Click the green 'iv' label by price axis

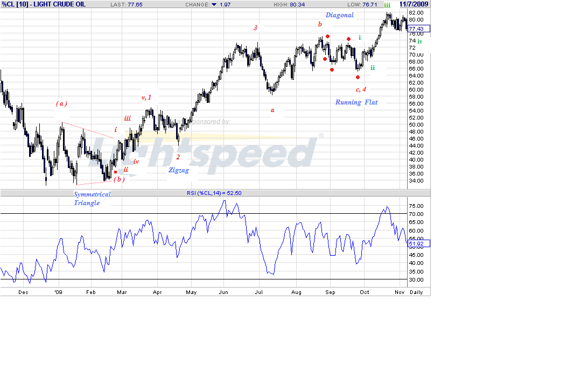point(420,41)
